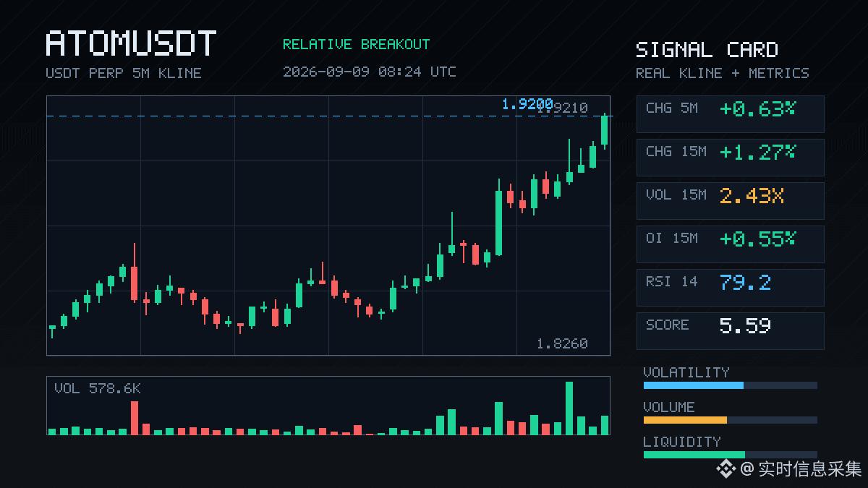Click the 1.8260 low price label
This screenshot has width=868, height=488.
[x=562, y=344]
